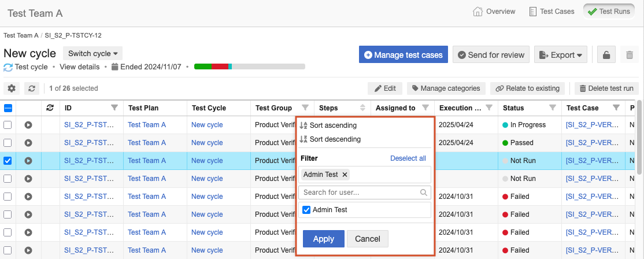The width and height of the screenshot is (644, 259).
Task: Open the Status column filter icon
Action: (x=553, y=108)
